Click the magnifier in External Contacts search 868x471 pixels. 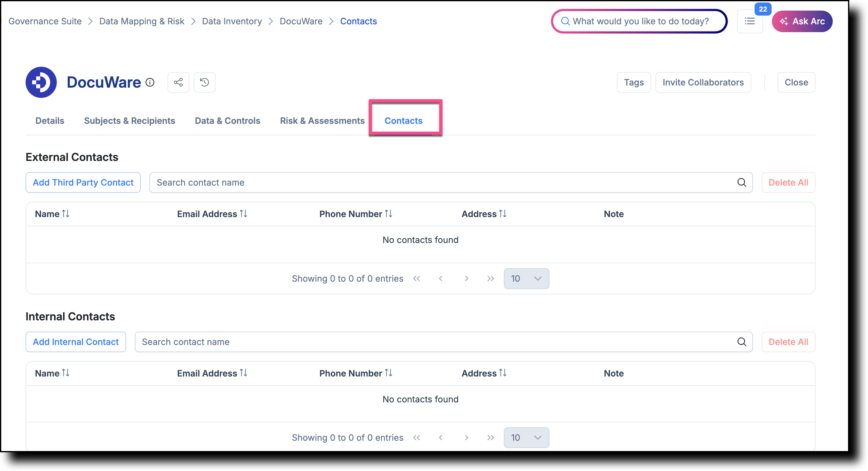click(742, 182)
